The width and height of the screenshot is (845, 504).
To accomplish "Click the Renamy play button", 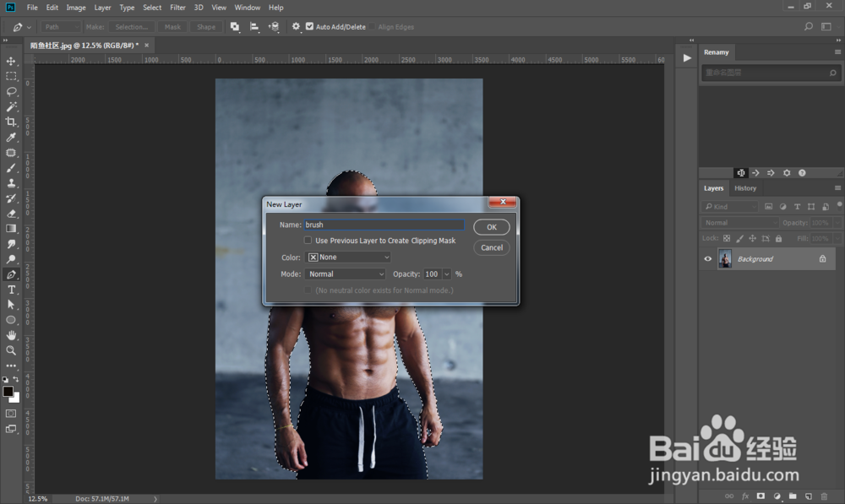I will (x=687, y=57).
